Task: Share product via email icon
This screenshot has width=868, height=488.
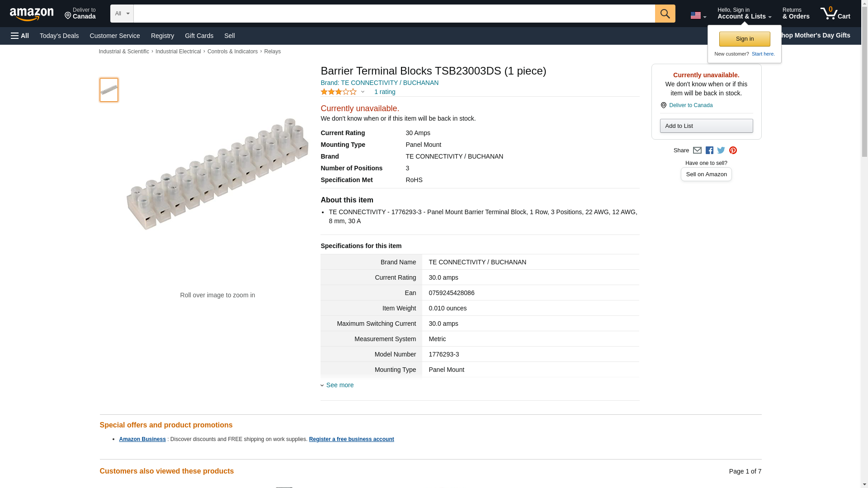Action: pyautogui.click(x=697, y=150)
